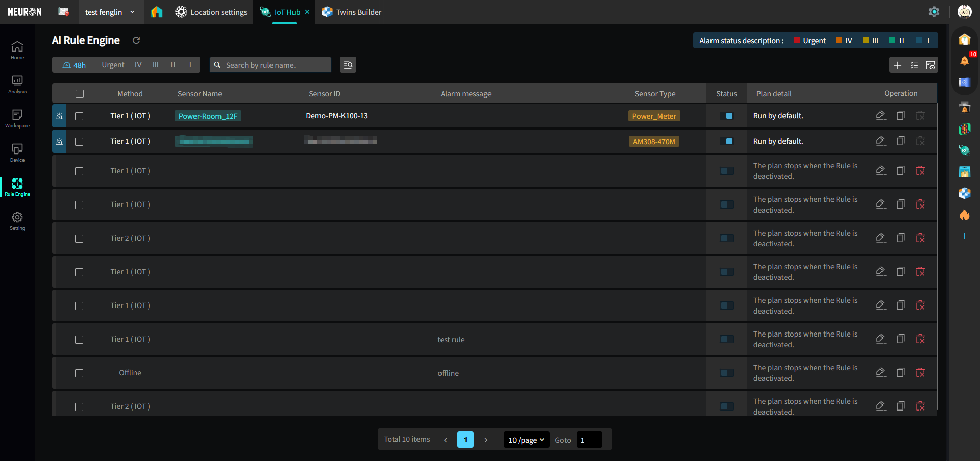Open the notification bell with badge

(x=964, y=61)
